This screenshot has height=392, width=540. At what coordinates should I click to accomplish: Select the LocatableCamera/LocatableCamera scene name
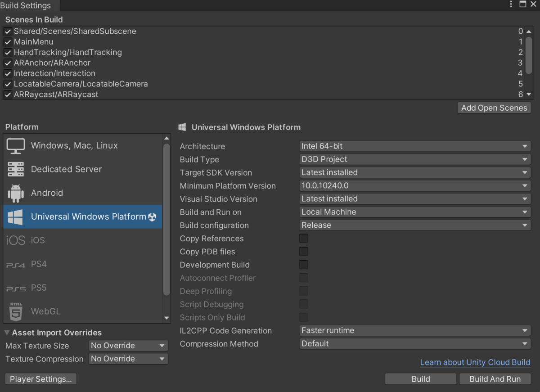click(81, 84)
